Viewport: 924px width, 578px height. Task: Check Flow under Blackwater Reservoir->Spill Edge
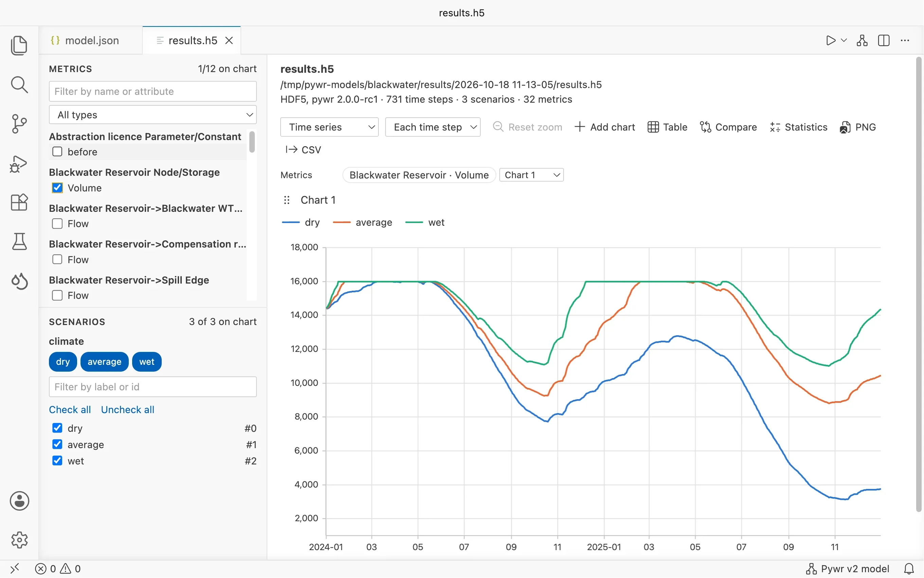click(x=57, y=295)
